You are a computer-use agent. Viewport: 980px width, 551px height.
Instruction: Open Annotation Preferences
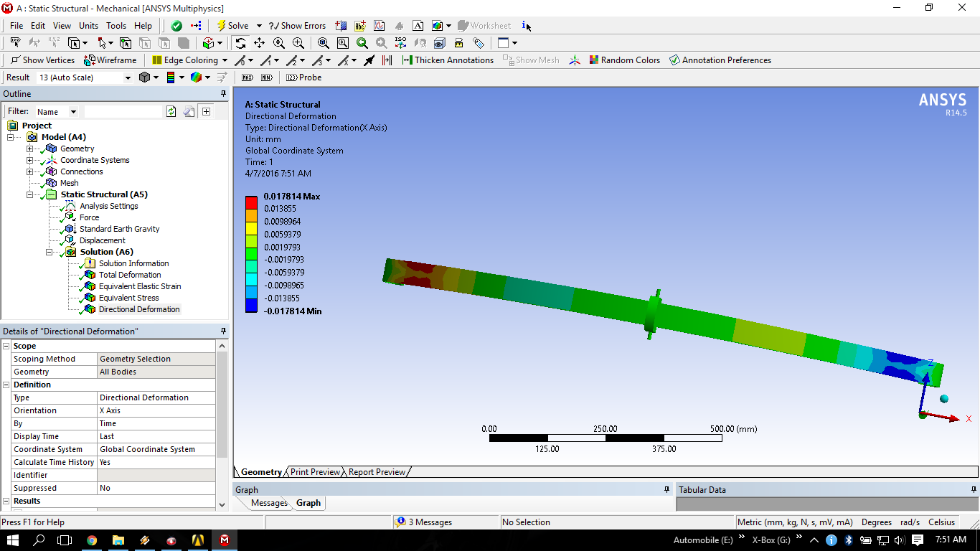point(720,60)
